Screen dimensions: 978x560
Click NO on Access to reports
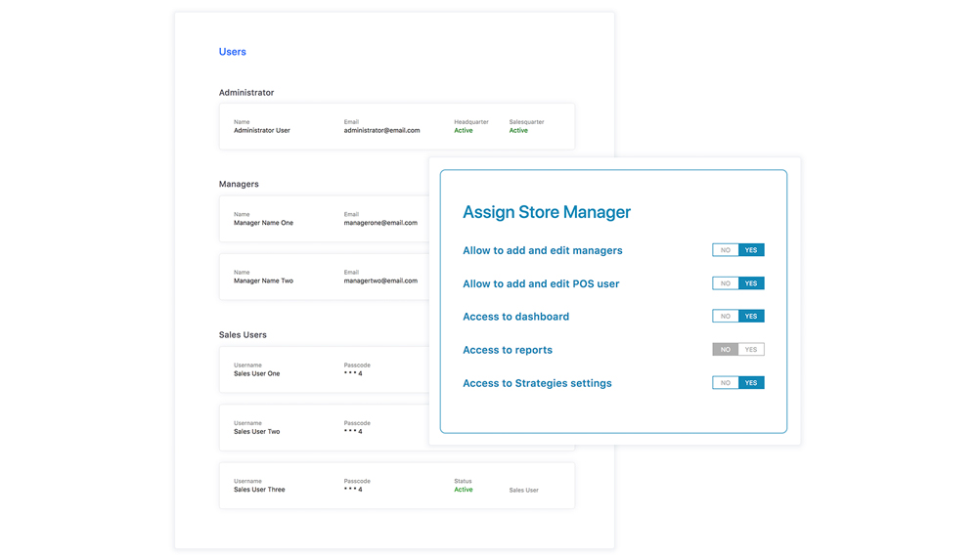725,350
